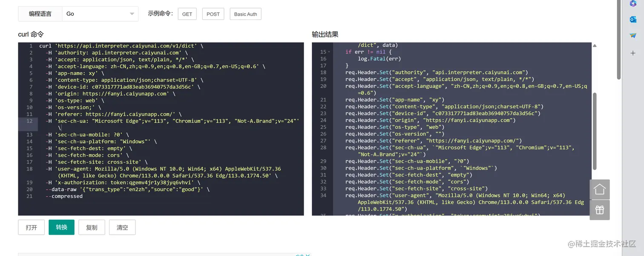This screenshot has height=256, width=644.
Task: Clear the editor with 清空 button
Action: coord(122,227)
